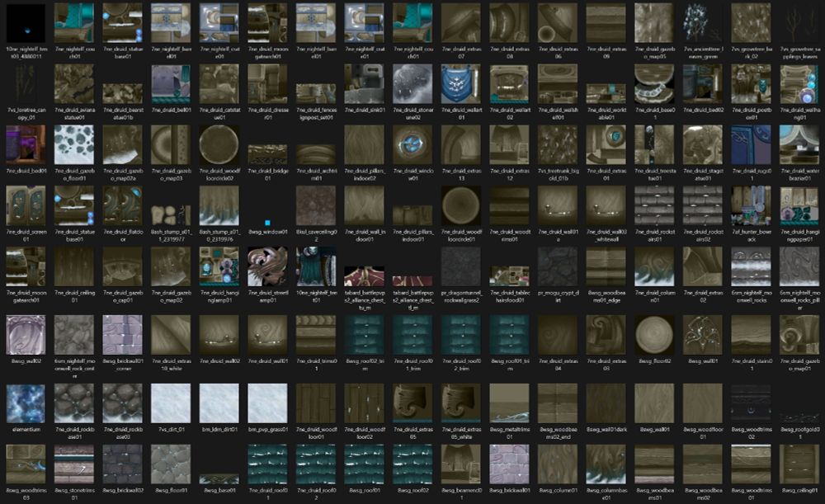Pick the 7ne_druid_woodfloorcircle02 thumbnail
Image resolution: width=825 pixels, height=504 pixels.
(x=219, y=145)
